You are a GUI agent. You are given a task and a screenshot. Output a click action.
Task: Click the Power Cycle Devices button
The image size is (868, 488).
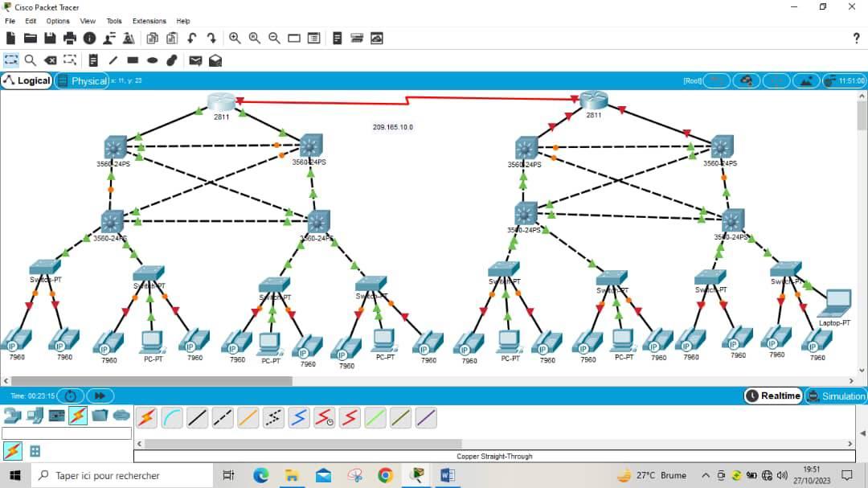[x=70, y=396]
